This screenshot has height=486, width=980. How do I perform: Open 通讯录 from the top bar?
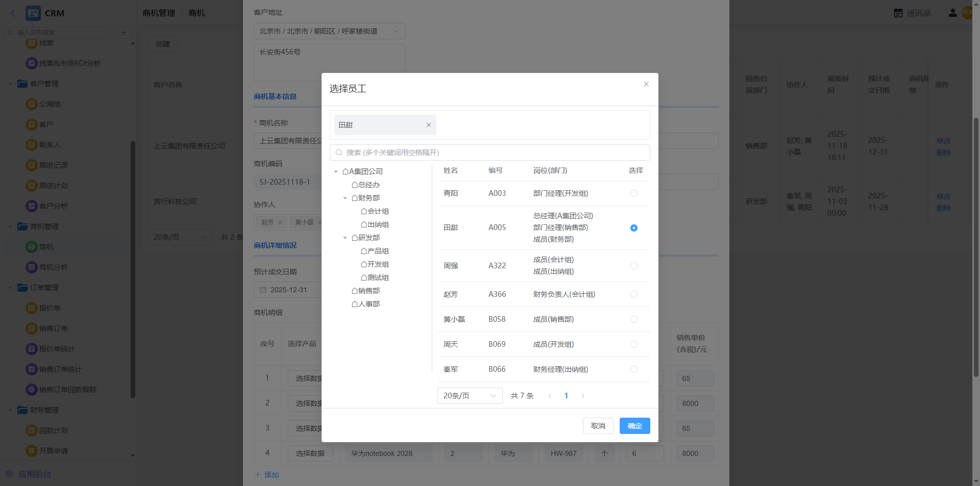coord(913,13)
